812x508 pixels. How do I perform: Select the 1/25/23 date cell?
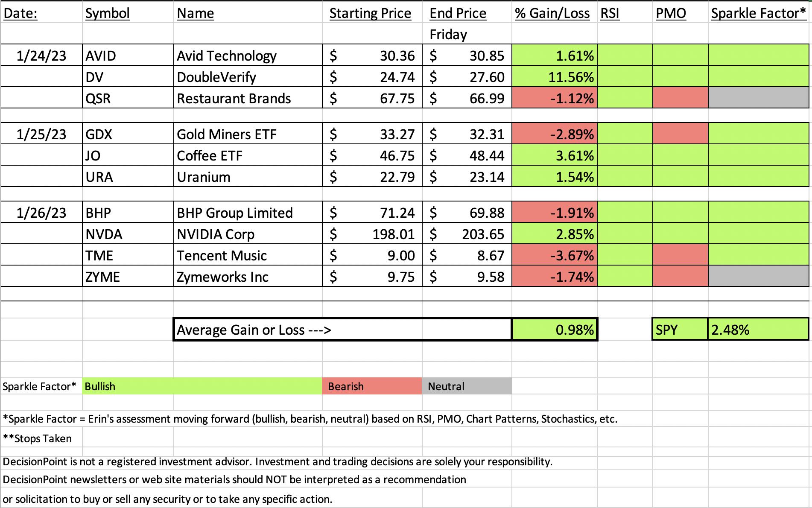pos(41,134)
